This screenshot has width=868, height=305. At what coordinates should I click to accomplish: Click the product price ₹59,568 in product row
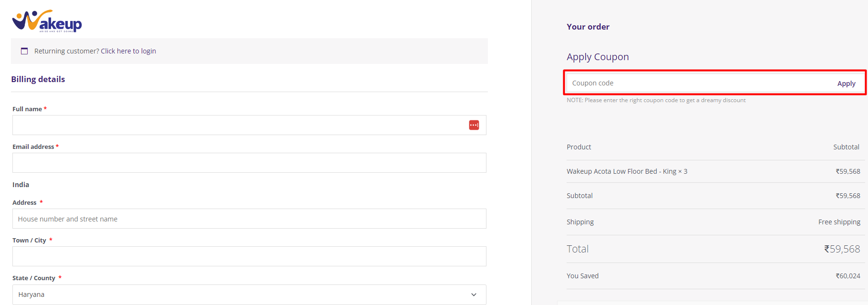coord(847,171)
